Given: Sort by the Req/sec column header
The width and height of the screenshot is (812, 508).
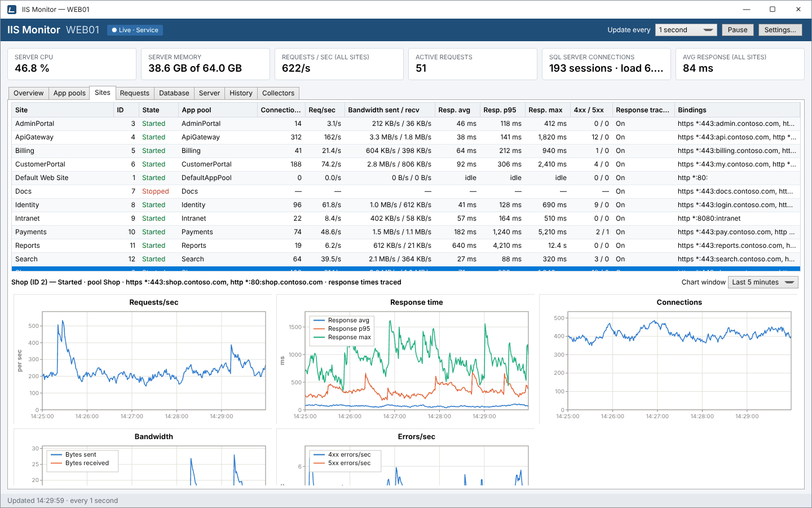Looking at the screenshot, I should (x=325, y=110).
